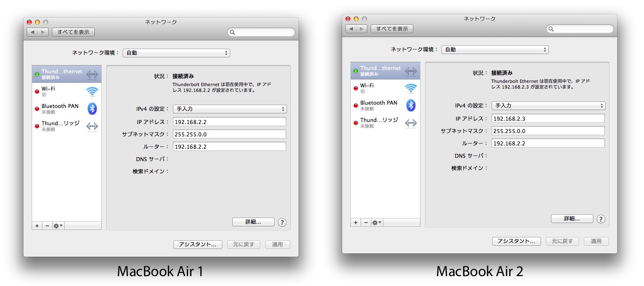The width and height of the screenshot is (644, 286).
Task: Open network location dropdown in MacBook Air 1
Action: coord(176,53)
